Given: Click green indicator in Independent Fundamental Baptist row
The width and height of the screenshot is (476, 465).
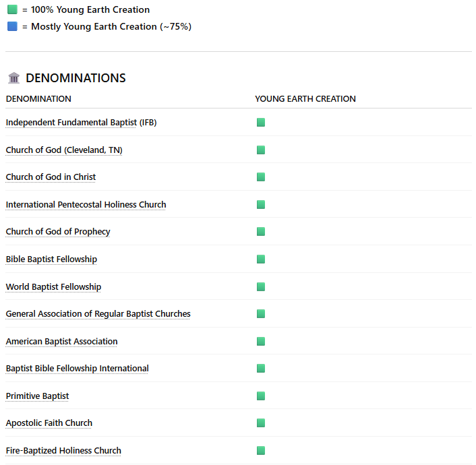Looking at the screenshot, I should [261, 123].
